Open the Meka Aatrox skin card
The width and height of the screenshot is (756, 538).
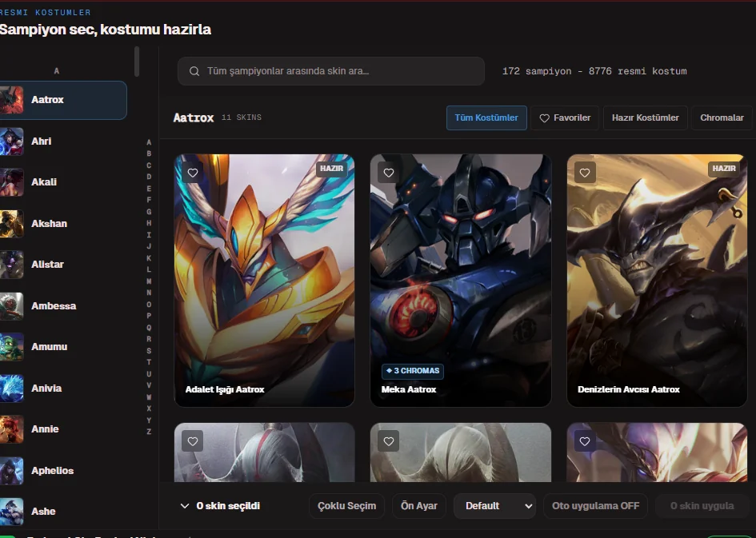[461, 281]
